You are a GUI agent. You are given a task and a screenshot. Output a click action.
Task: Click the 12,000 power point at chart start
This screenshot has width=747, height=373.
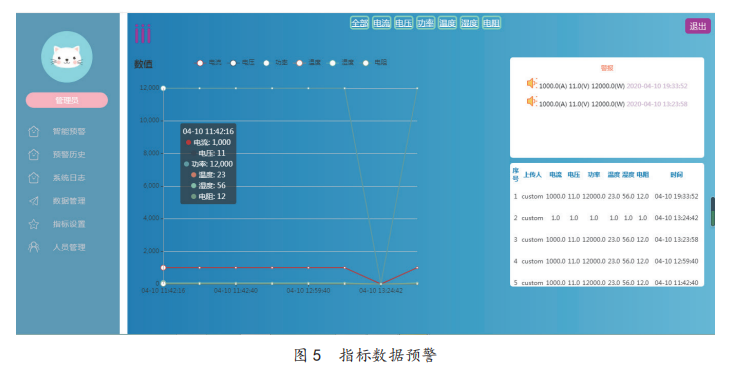click(x=163, y=88)
